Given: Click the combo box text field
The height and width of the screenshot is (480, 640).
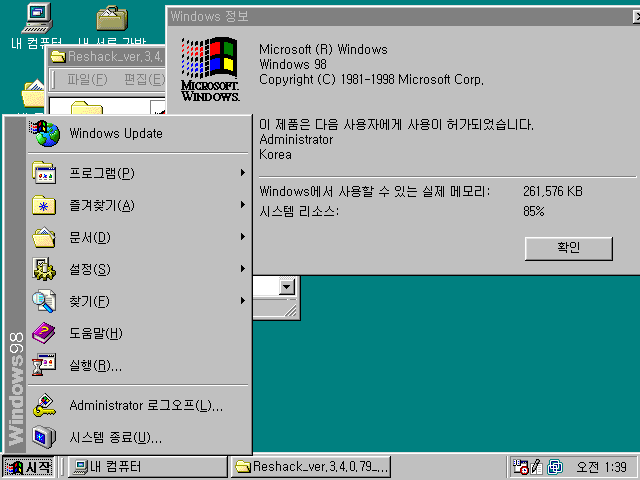Looking at the screenshot, I should 265,287.
